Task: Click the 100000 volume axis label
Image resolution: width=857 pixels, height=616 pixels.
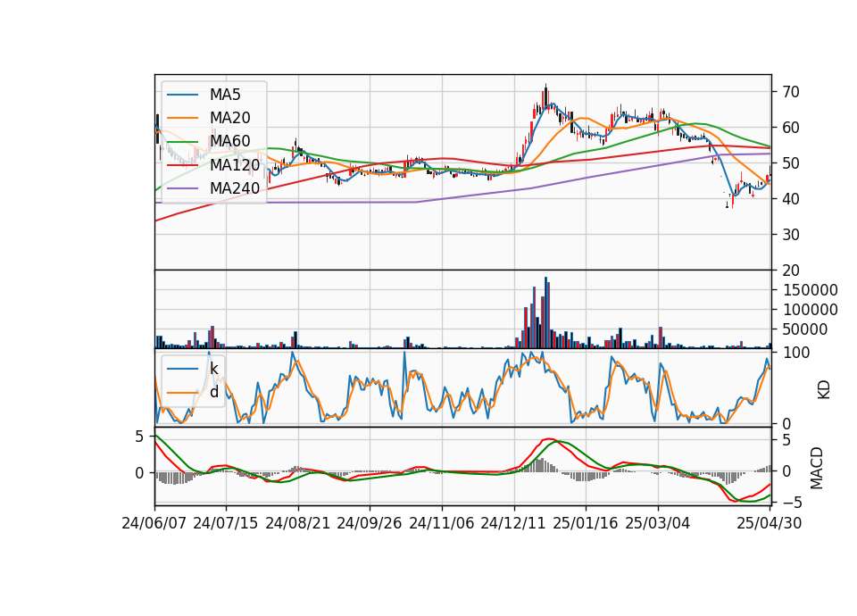Action: (810, 310)
